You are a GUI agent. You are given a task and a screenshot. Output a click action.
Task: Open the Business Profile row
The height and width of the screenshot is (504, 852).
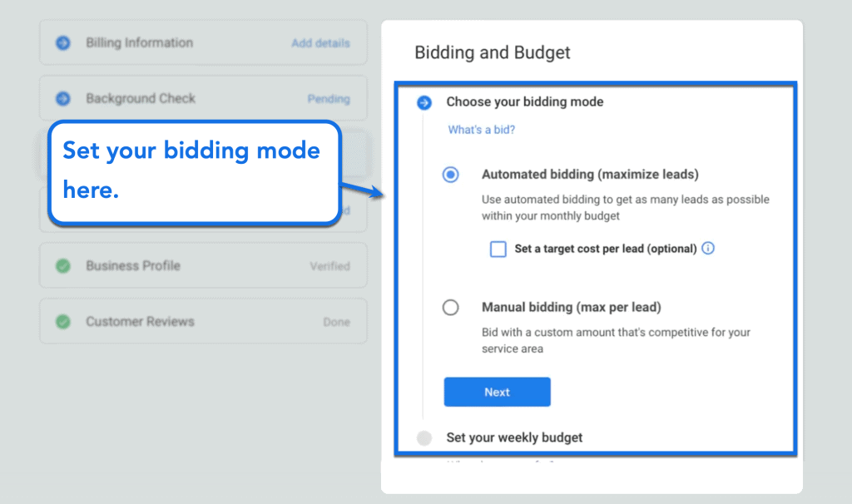point(203,265)
